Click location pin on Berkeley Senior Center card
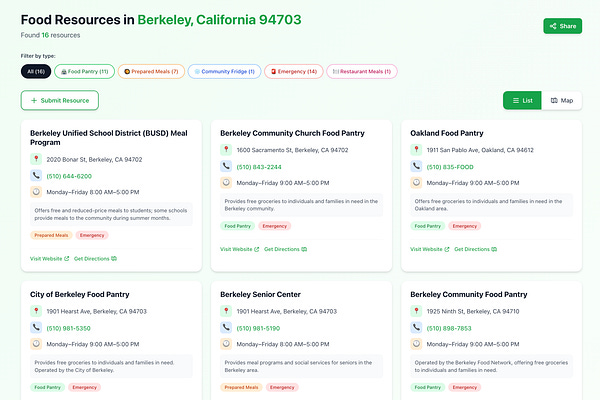Viewport: 600px width, 400px height. pyautogui.click(x=226, y=311)
